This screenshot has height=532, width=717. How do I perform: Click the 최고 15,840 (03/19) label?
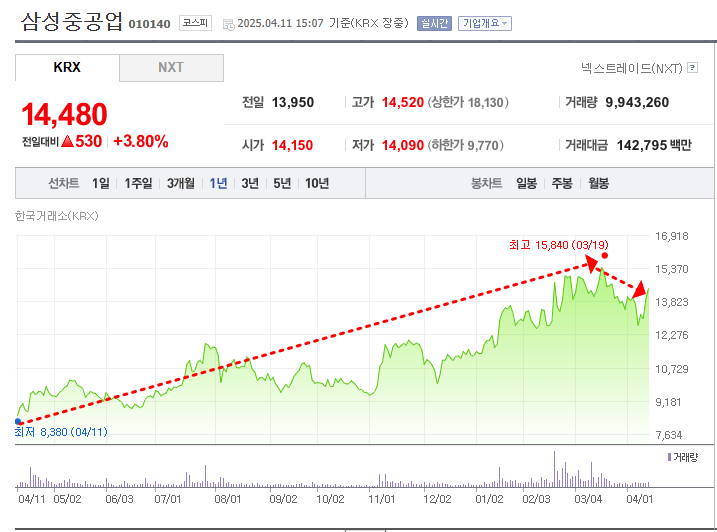[559, 245]
